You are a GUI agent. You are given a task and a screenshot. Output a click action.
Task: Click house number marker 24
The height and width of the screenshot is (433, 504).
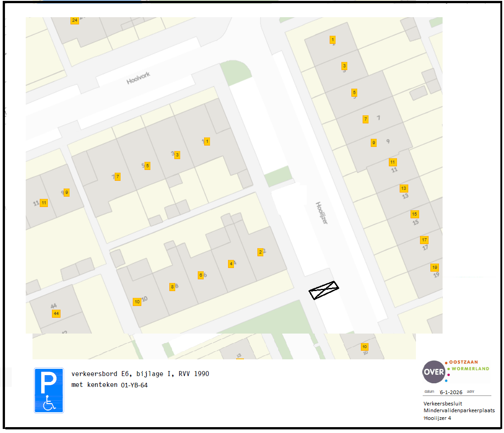75,20
